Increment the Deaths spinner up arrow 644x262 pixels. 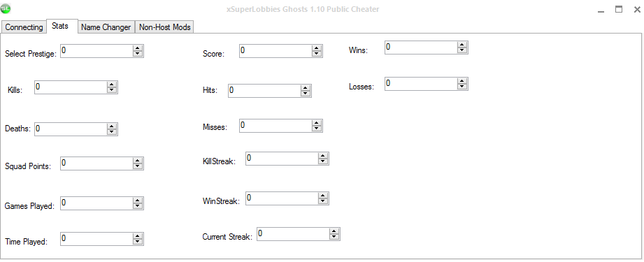click(112, 126)
